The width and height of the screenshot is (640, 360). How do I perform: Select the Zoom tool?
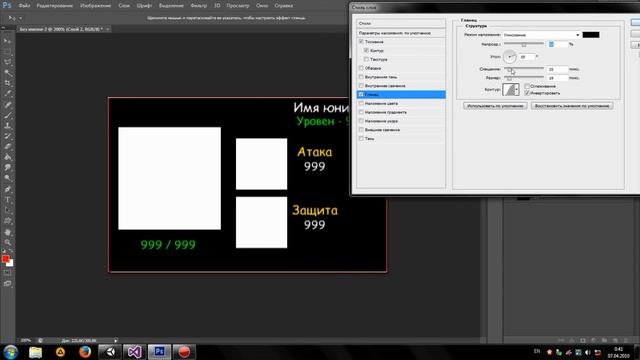pyautogui.click(x=7, y=242)
